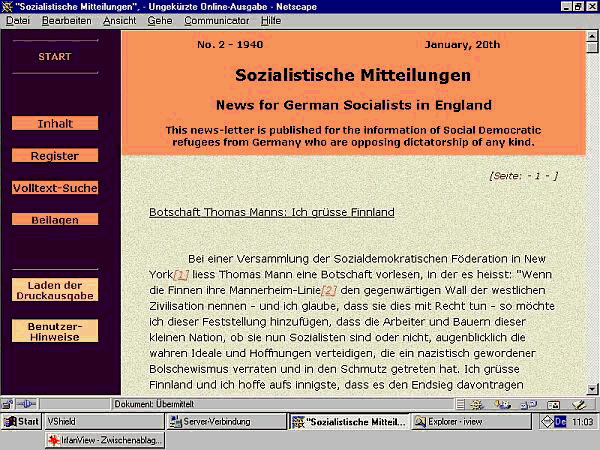The height and width of the screenshot is (450, 600).
Task: Click subtitle News for German Socialists in England
Action: pyautogui.click(x=354, y=105)
